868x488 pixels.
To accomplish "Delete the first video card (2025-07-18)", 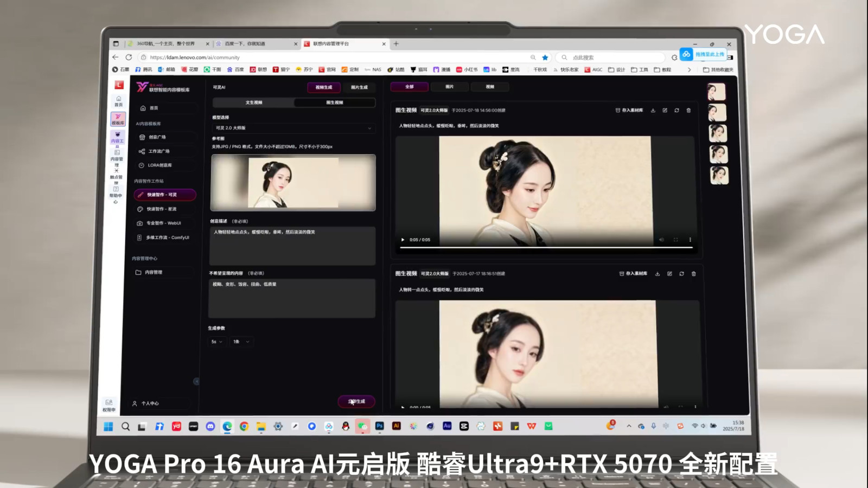I will click(x=689, y=110).
